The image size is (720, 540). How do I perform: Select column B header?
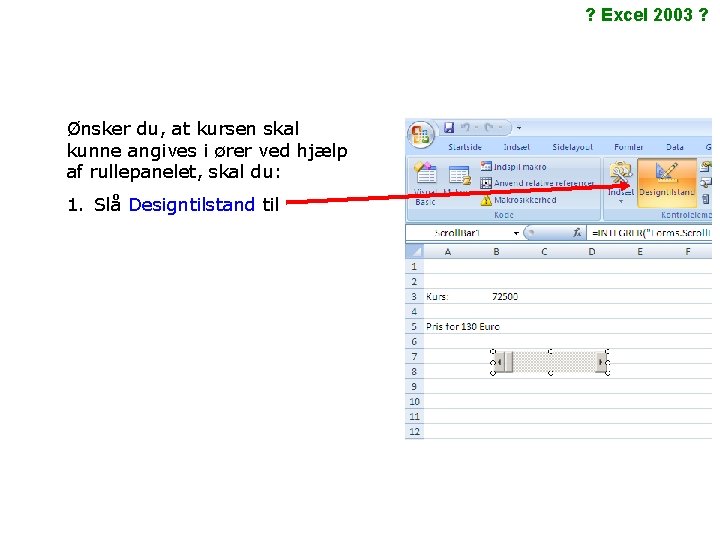point(496,252)
